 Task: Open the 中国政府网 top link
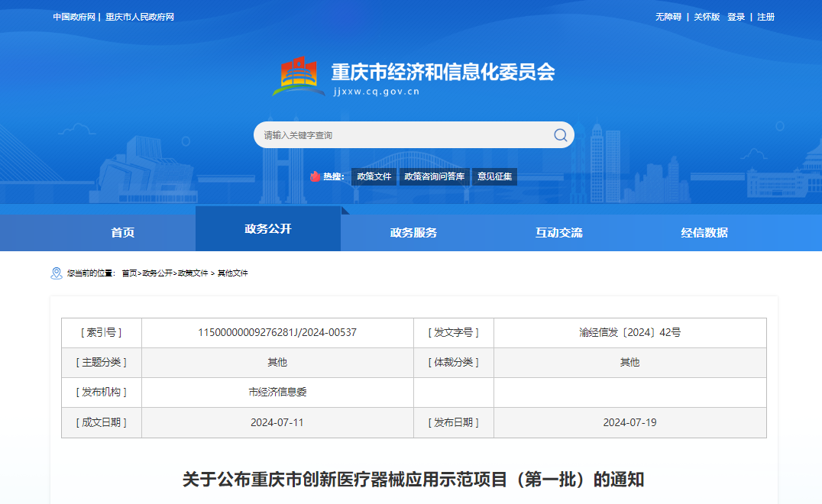point(73,17)
